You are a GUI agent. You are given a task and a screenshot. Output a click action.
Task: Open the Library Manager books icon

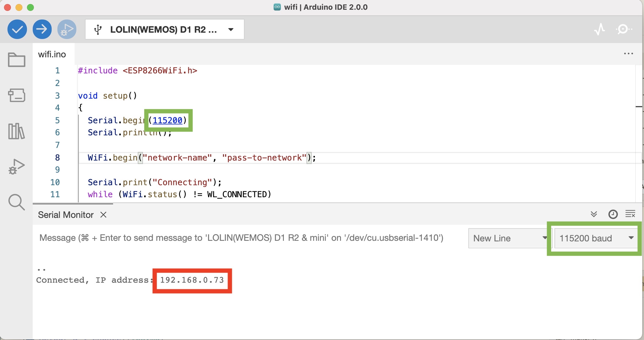pos(17,131)
